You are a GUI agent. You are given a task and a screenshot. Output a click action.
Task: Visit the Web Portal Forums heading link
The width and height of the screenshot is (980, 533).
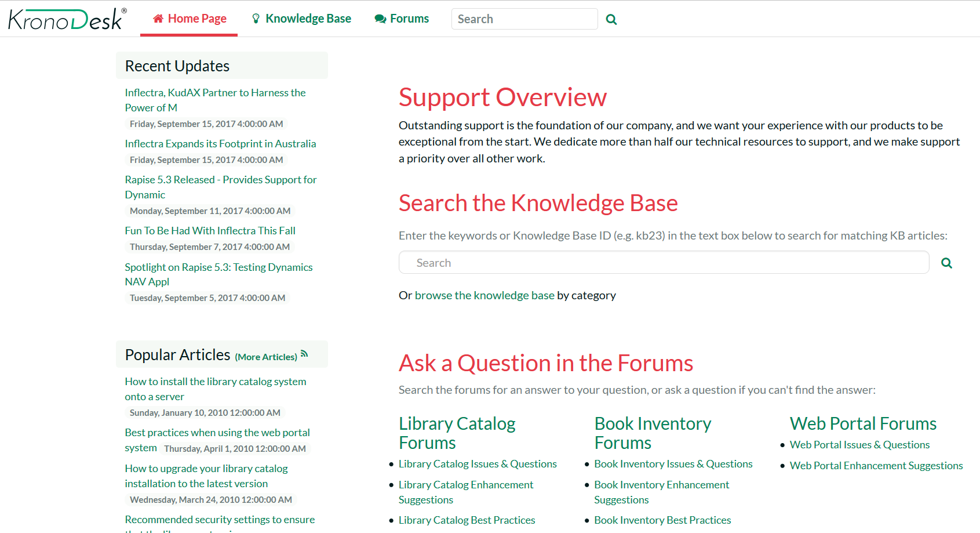tap(863, 424)
